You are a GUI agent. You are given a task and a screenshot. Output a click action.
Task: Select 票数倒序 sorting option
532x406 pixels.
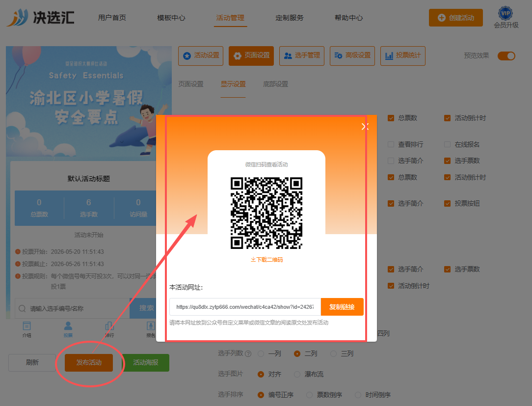pyautogui.click(x=309, y=395)
